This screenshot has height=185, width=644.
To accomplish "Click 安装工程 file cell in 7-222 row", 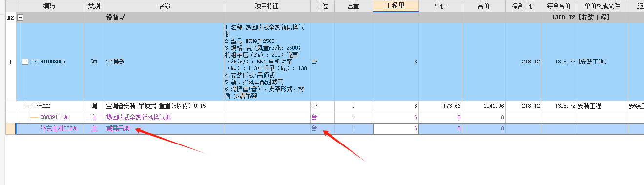I will [x=602, y=106].
